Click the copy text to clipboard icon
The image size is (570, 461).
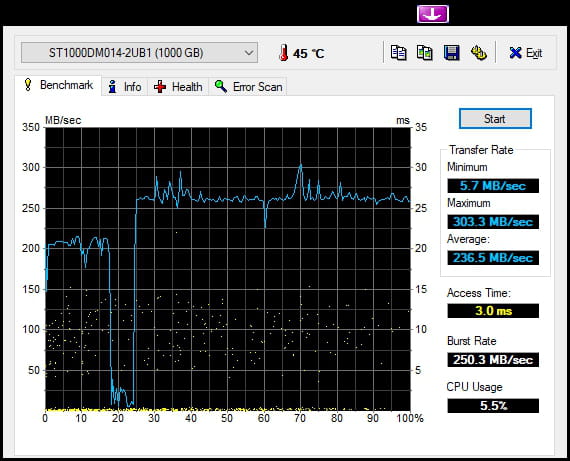[x=398, y=53]
